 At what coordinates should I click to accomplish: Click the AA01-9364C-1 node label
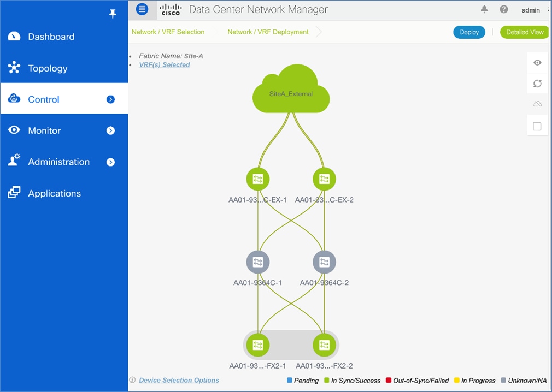(x=258, y=283)
